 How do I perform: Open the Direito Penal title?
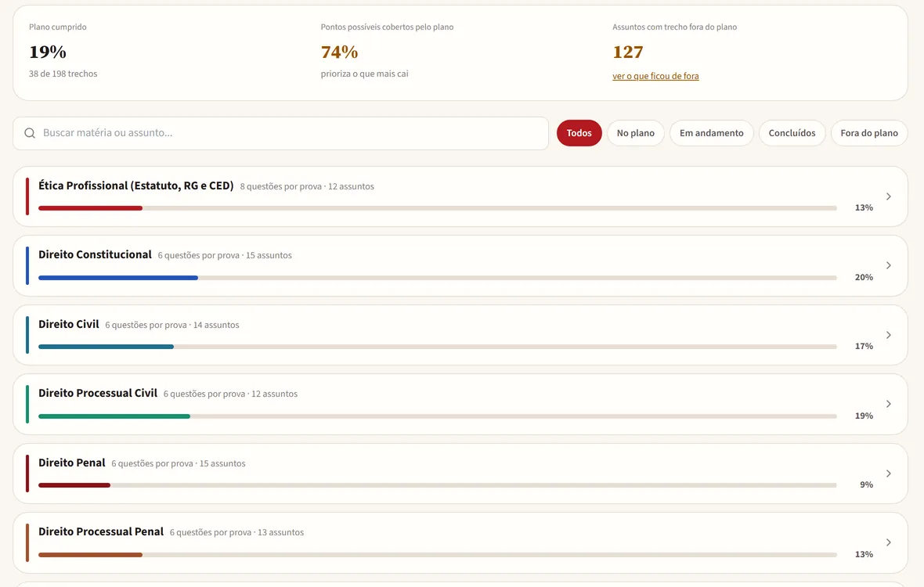point(72,463)
